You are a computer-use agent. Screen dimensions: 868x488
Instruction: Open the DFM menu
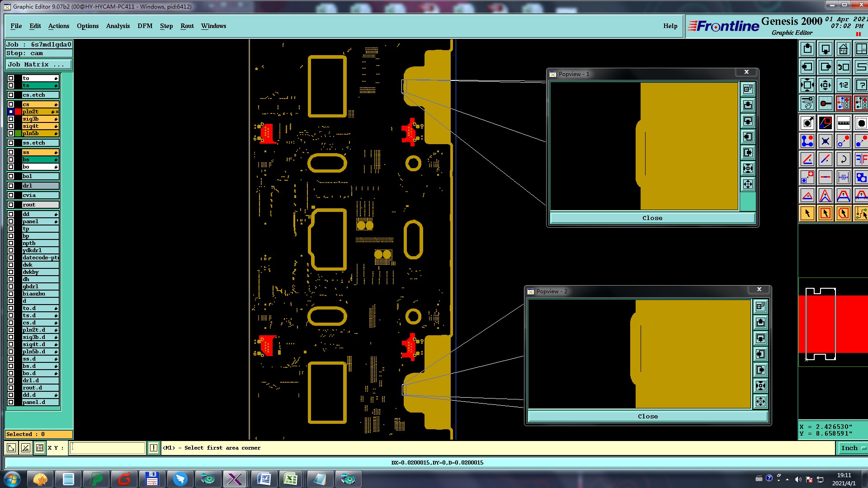(x=145, y=26)
